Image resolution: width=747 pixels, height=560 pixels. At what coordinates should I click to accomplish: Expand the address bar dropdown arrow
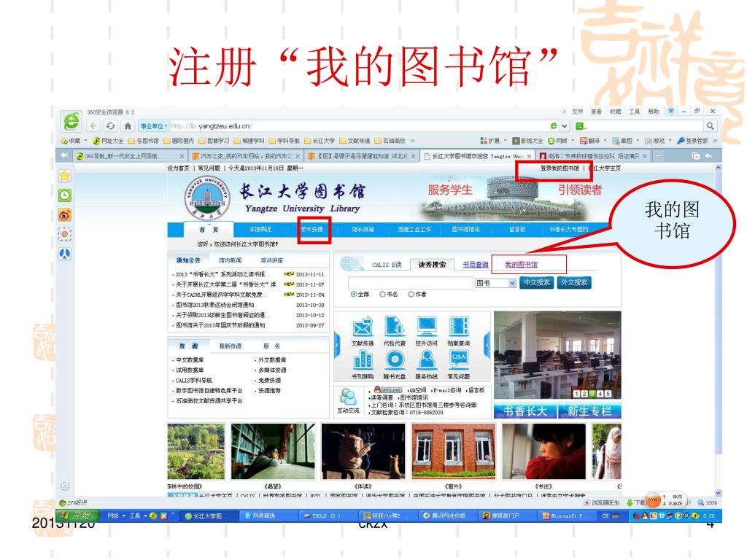tap(565, 126)
